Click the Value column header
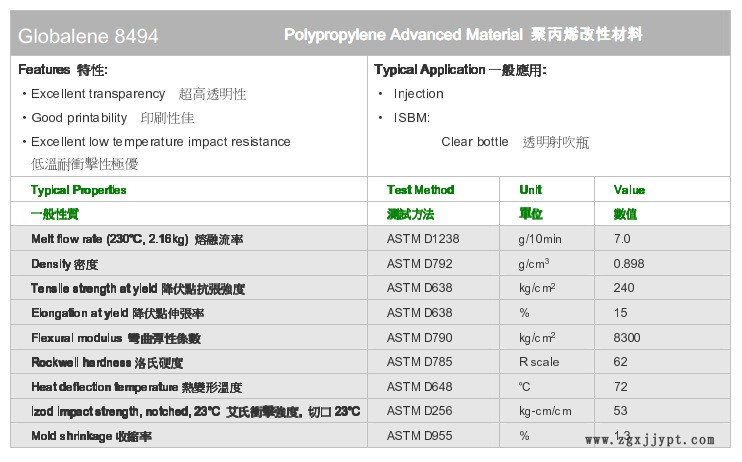Viewport: 742px width, 462px height. click(x=629, y=190)
